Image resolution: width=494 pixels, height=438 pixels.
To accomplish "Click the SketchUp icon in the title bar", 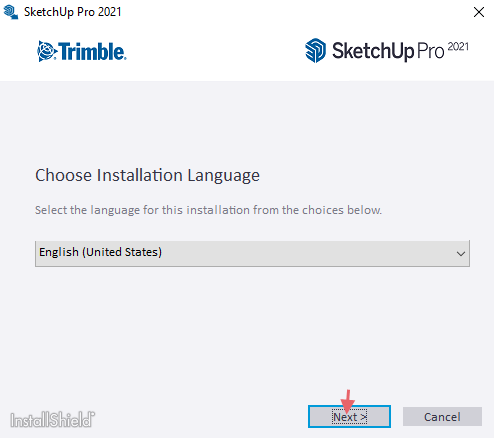I will (11, 12).
